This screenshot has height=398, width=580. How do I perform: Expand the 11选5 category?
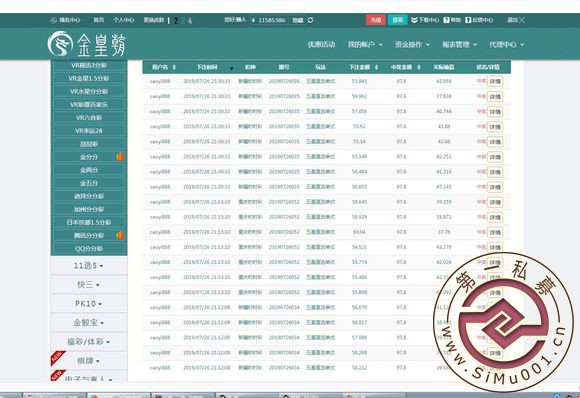tap(89, 266)
